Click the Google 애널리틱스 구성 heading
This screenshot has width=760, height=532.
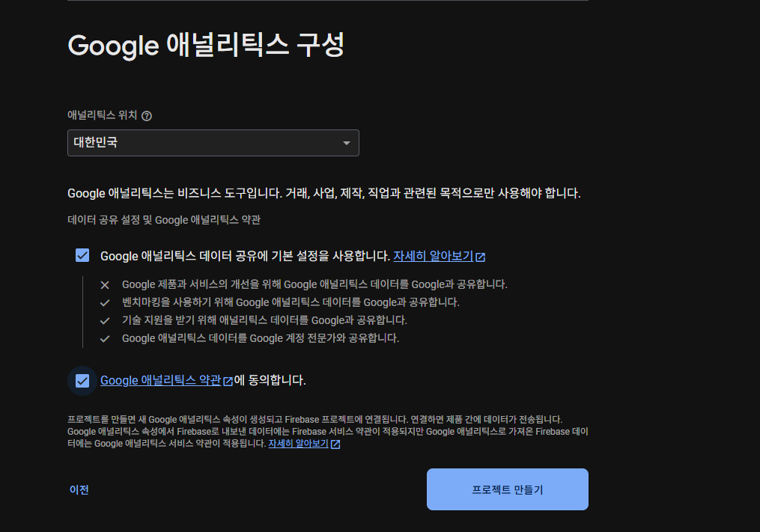tap(206, 45)
